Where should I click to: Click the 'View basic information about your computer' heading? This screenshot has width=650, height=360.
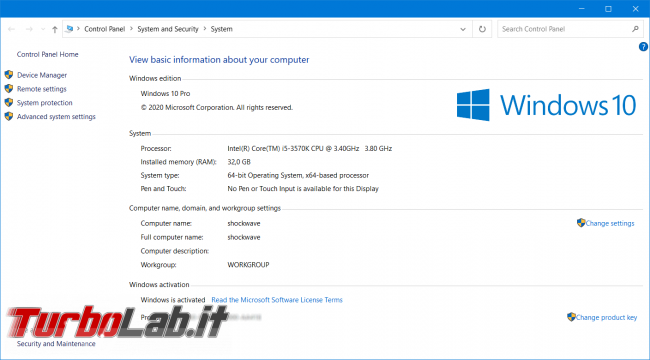tap(219, 60)
